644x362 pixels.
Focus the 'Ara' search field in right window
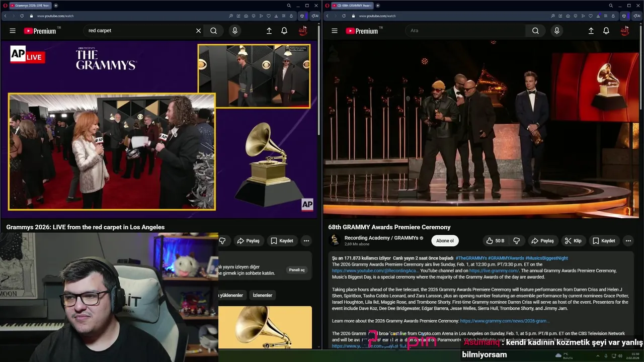(465, 31)
